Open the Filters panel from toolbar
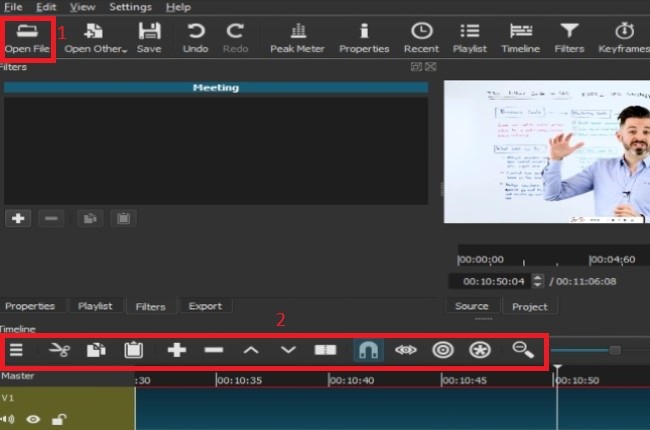 click(x=569, y=38)
